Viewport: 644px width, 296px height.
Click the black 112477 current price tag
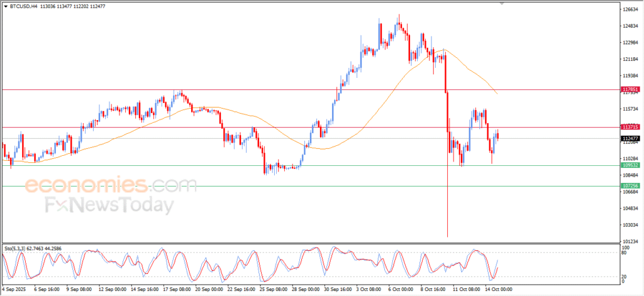(x=630, y=138)
